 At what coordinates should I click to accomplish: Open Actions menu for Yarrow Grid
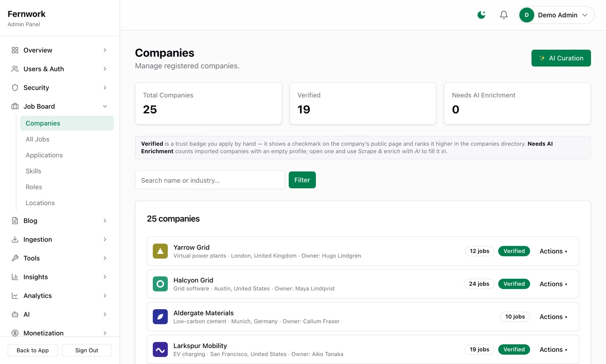tap(554, 251)
